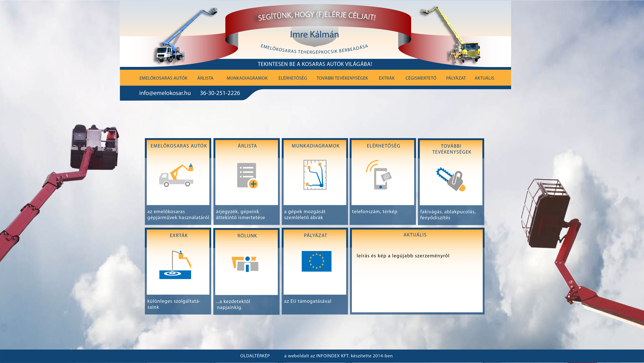
Task: Open the ÁRLISTA menu item
Action: (205, 78)
